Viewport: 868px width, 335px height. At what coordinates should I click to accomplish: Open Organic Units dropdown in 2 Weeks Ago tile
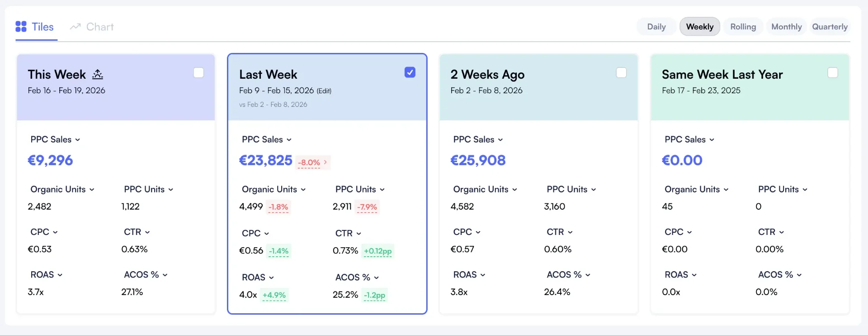(x=485, y=189)
